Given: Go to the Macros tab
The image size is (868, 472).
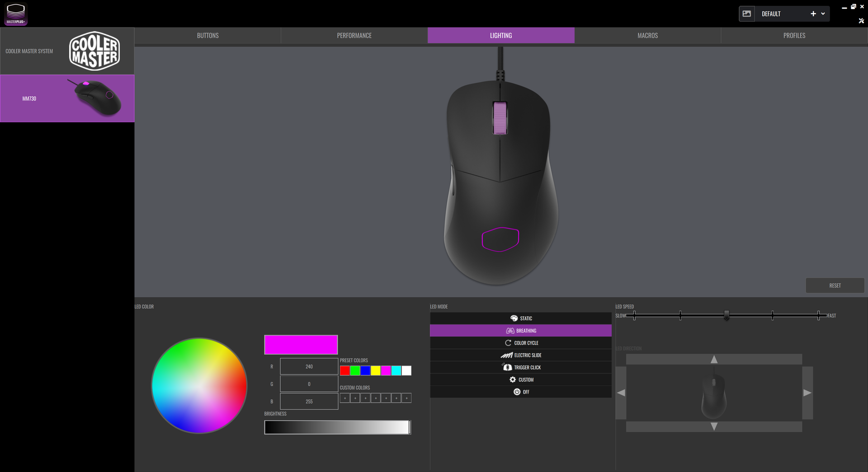Looking at the screenshot, I should click(x=648, y=35).
